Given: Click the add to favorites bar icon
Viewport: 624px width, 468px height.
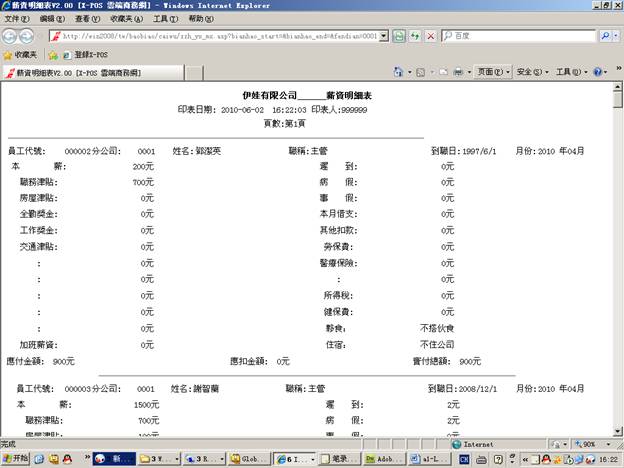Looking at the screenshot, I should point(53,54).
